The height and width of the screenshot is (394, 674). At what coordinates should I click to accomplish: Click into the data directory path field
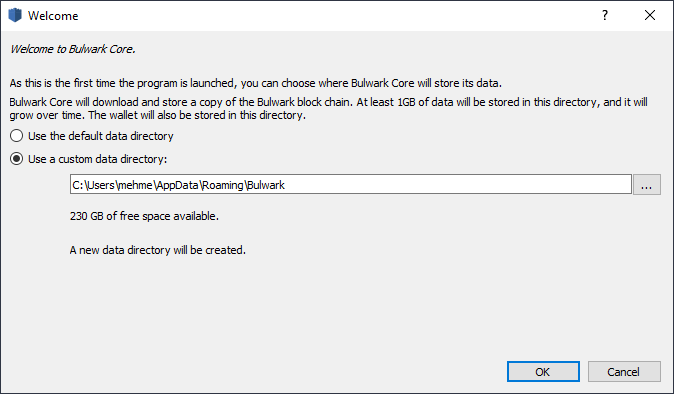pyautogui.click(x=351, y=184)
